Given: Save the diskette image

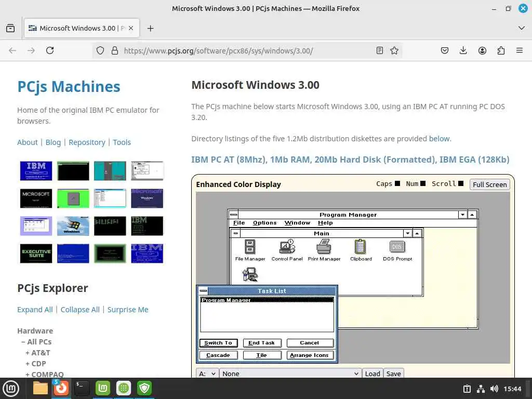Looking at the screenshot, I should (x=394, y=374).
